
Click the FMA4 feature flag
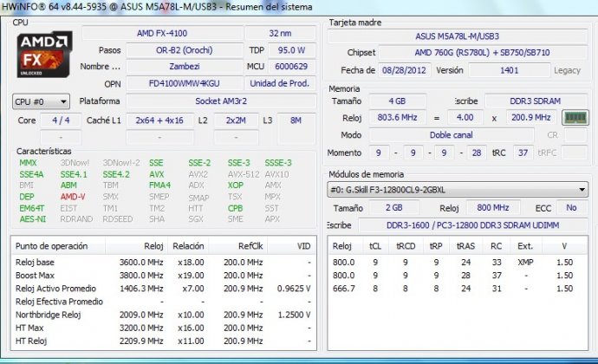[159, 185]
